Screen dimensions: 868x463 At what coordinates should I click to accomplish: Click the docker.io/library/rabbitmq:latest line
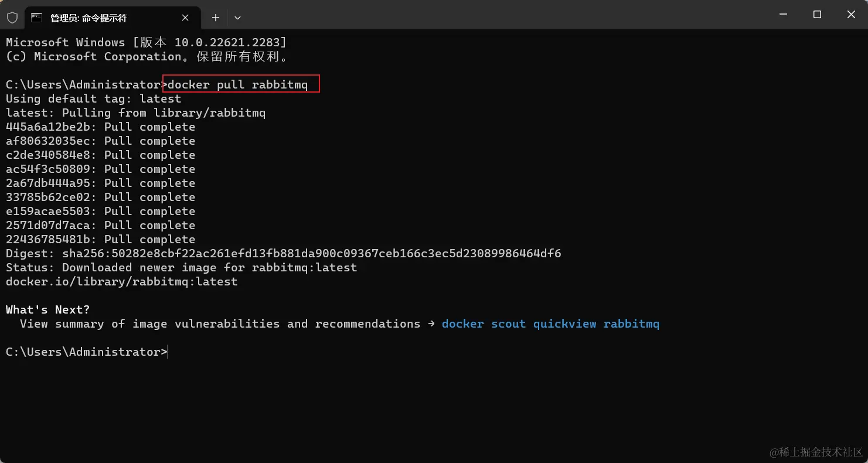122,281
